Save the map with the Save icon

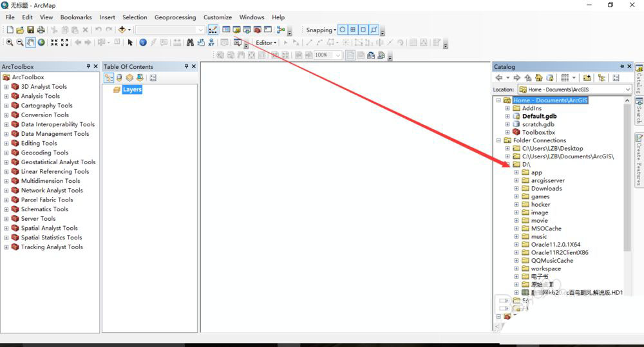pos(30,30)
